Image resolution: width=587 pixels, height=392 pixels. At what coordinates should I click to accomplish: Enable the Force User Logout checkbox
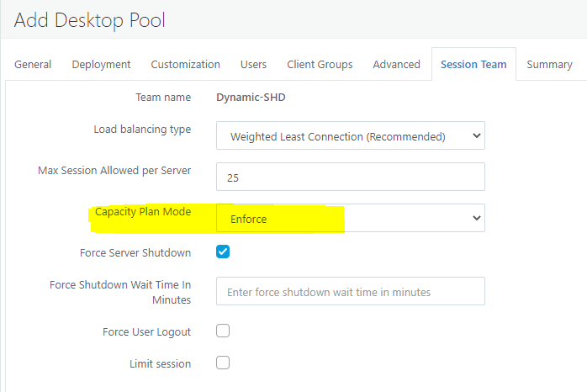pos(223,331)
